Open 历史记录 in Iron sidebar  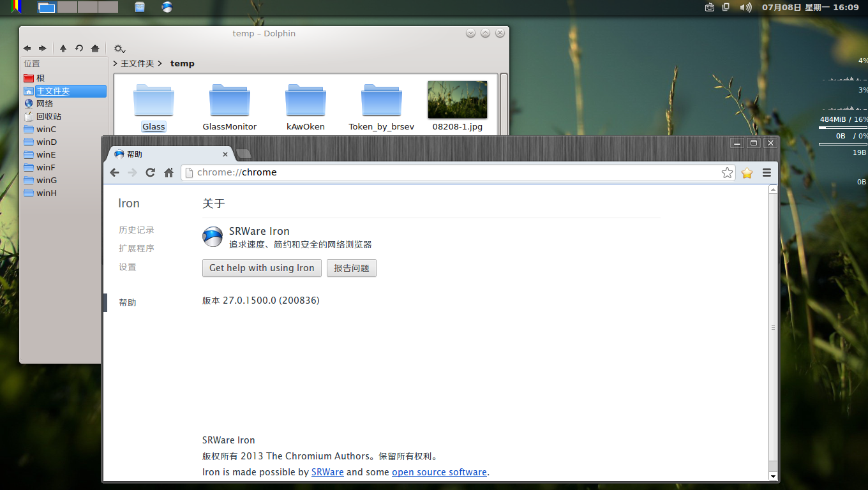tap(137, 230)
